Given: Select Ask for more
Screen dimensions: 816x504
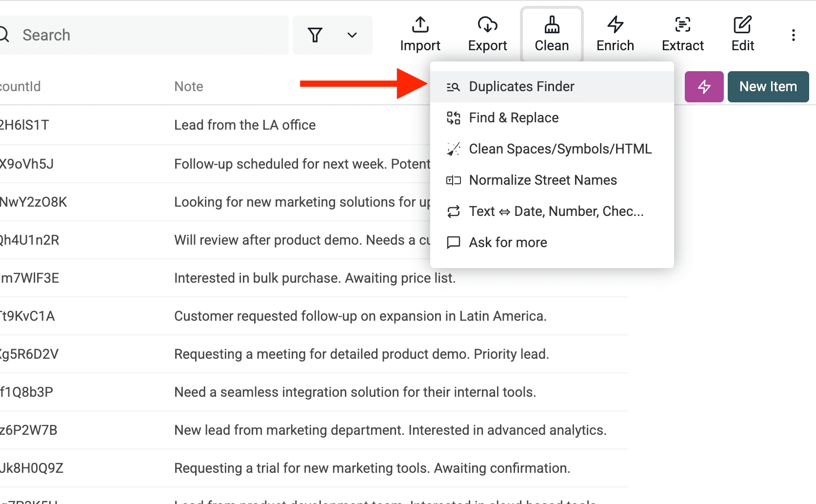Looking at the screenshot, I should (508, 242).
